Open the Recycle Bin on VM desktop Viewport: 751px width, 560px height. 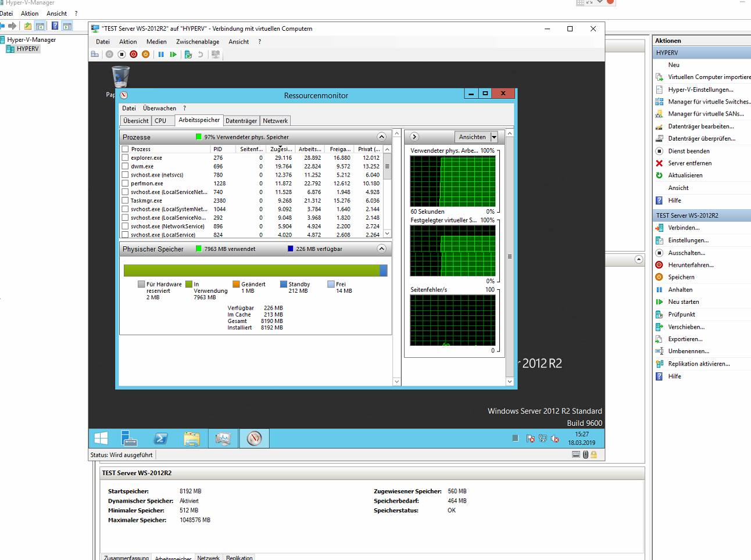[120, 77]
